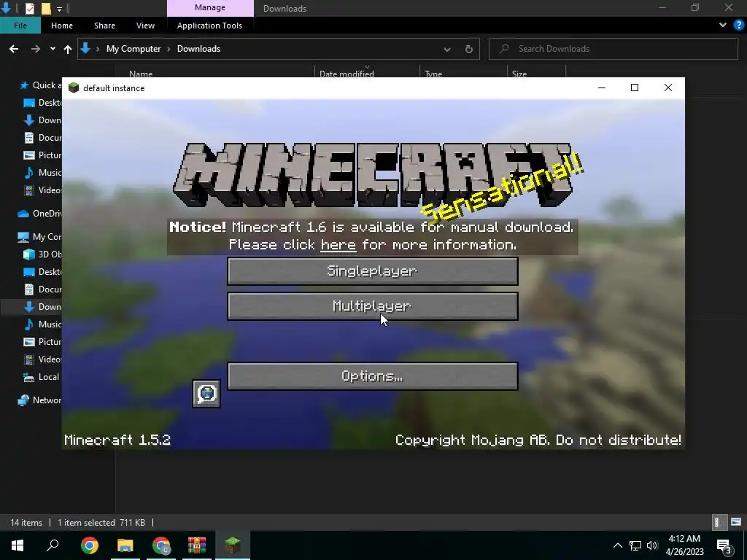747x560 pixels.
Task: Open recent locations dropdown arrow
Action: coord(53,49)
